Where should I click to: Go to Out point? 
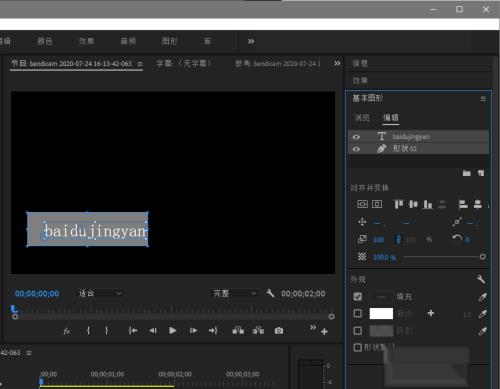pyautogui.click(x=213, y=331)
